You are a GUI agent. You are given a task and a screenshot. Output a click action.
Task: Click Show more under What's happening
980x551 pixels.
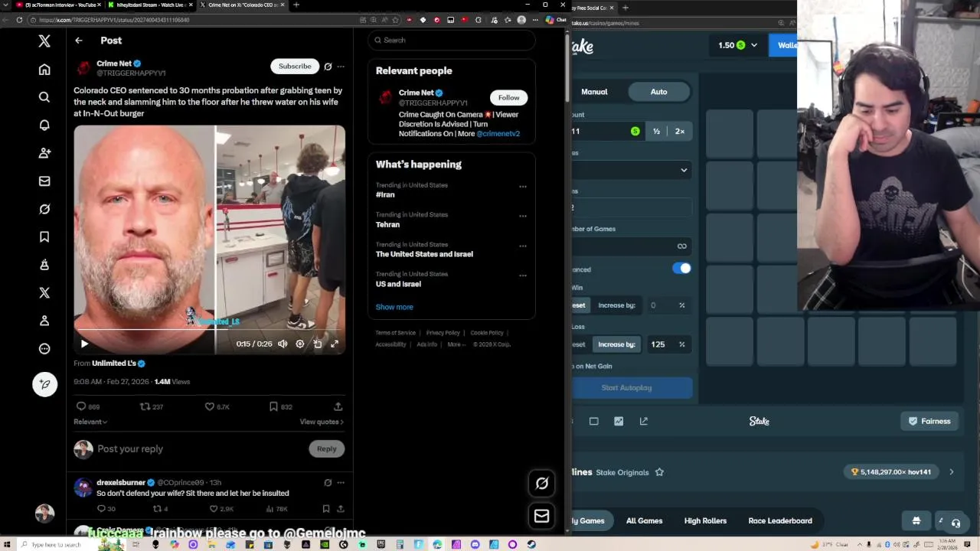(x=394, y=307)
